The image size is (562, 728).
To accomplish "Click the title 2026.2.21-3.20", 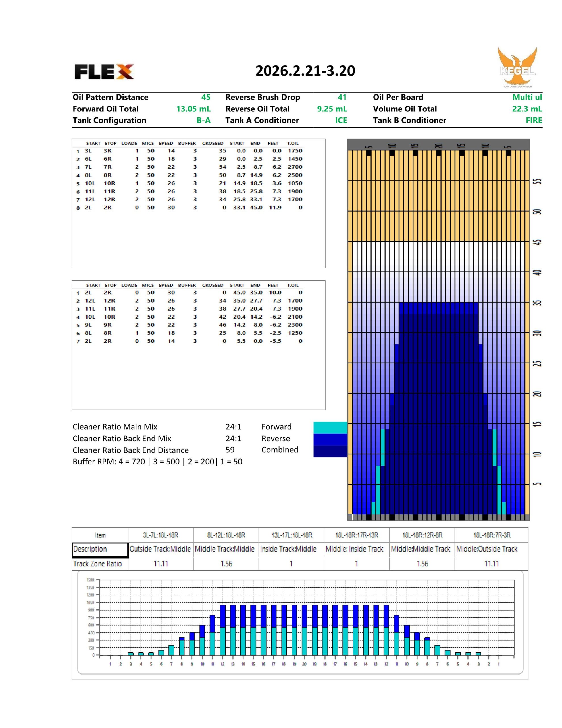I will pos(305,71).
